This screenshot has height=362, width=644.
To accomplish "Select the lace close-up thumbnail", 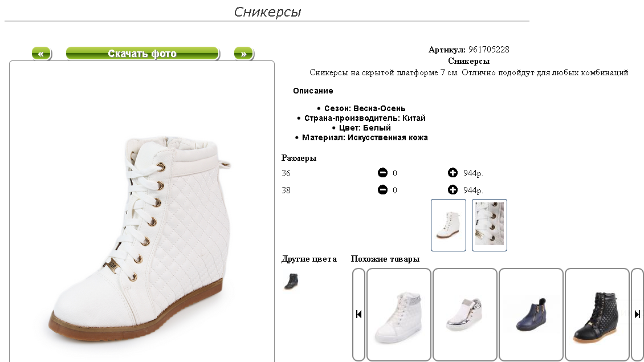I will pyautogui.click(x=489, y=225).
